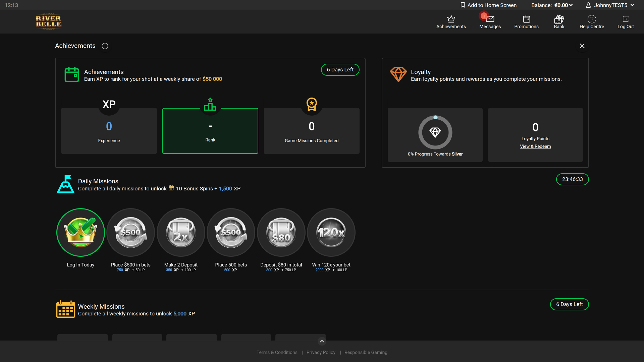644x362 pixels.
Task: Open Messages envelope icon
Action: [x=490, y=19]
